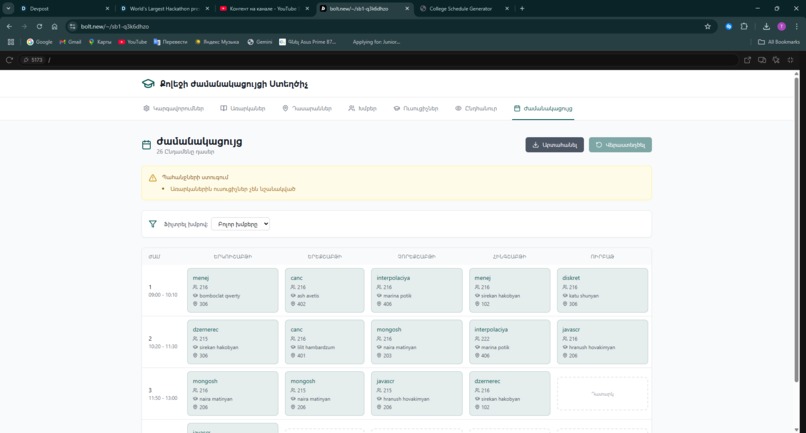Switch to World's Largest Hackathon tab

pos(164,8)
